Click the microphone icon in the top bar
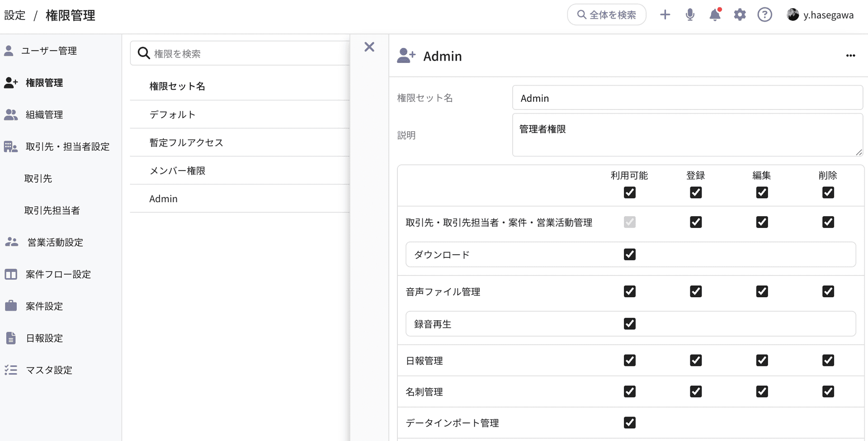868x441 pixels. pos(690,14)
